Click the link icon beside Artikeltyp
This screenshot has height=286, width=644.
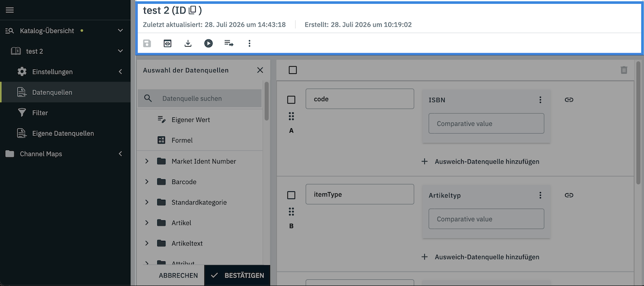tap(569, 195)
